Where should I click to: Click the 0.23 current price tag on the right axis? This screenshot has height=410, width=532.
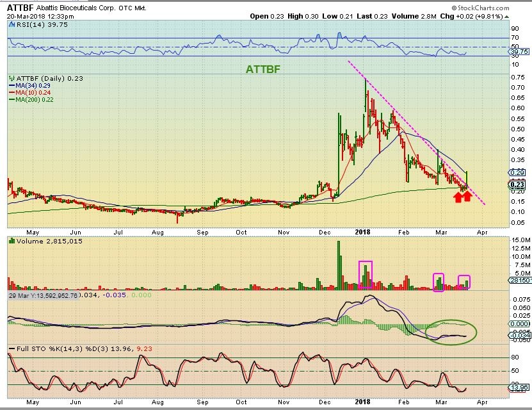point(517,184)
